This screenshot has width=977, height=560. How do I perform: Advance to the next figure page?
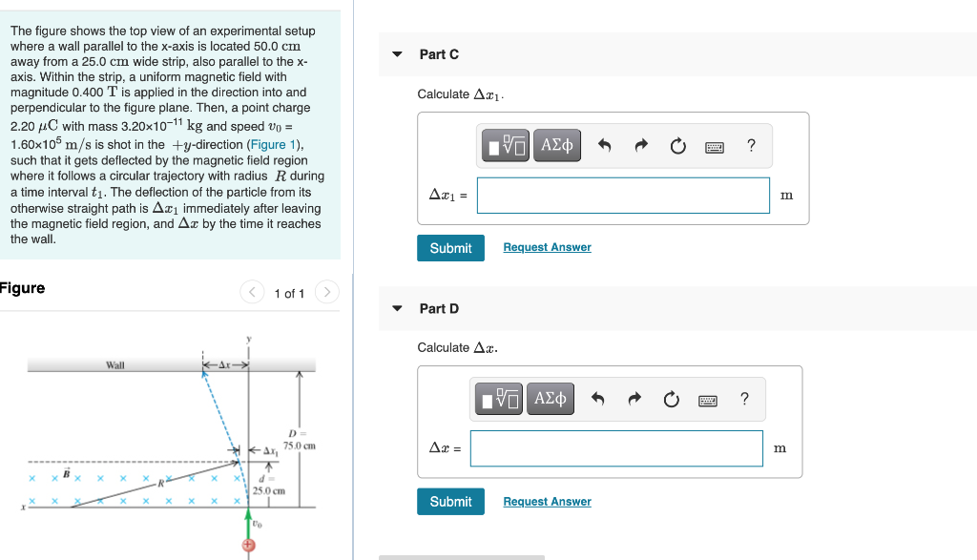(325, 293)
